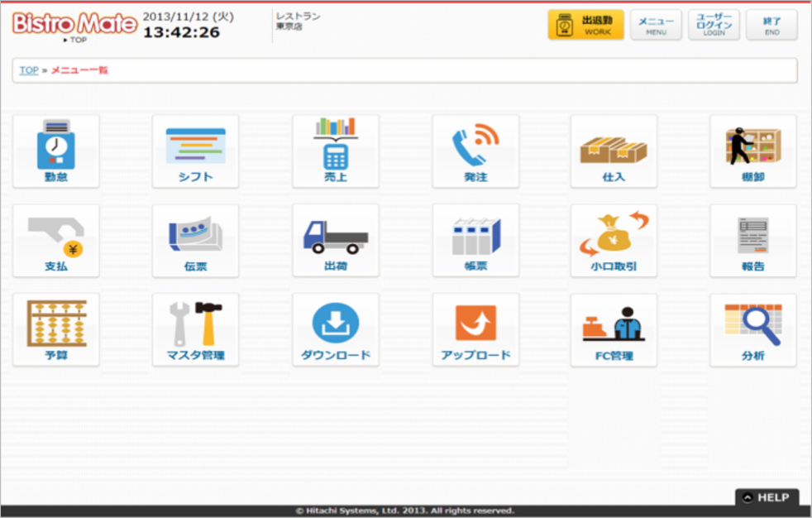812x518 pixels.
Task: Open the シフト shift schedule icon
Action: point(196,151)
